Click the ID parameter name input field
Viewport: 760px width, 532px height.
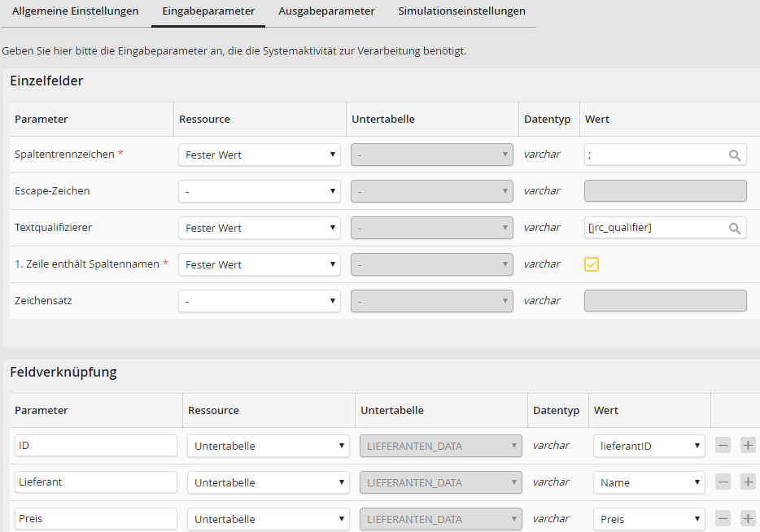pyautogui.click(x=95, y=446)
